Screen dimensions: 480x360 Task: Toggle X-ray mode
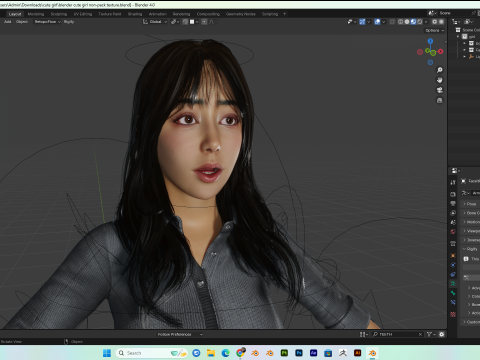392,22
